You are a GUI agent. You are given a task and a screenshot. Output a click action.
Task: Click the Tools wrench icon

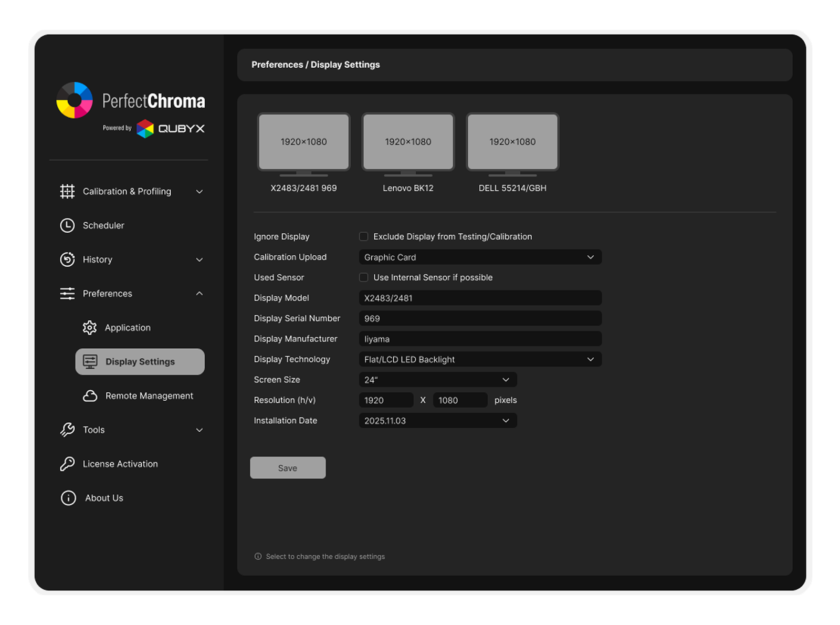pos(68,430)
